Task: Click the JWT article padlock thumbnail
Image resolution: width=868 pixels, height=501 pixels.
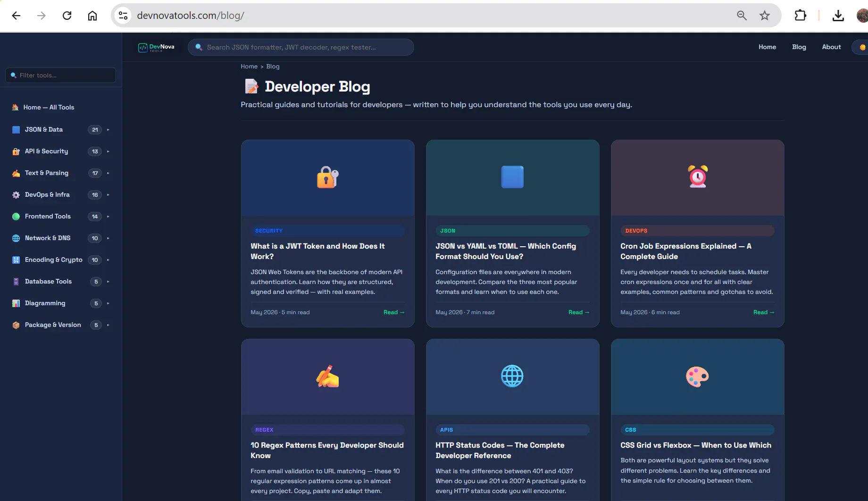Action: coord(328,177)
